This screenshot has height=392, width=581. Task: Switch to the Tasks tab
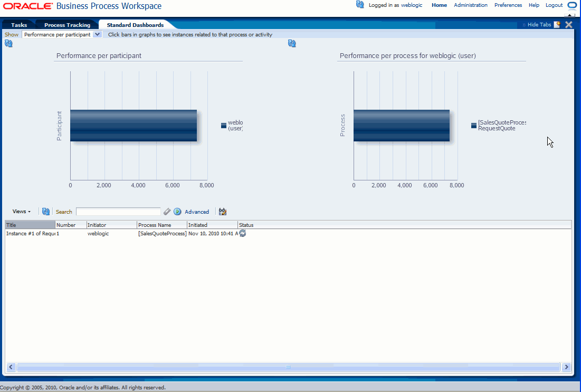click(x=19, y=25)
